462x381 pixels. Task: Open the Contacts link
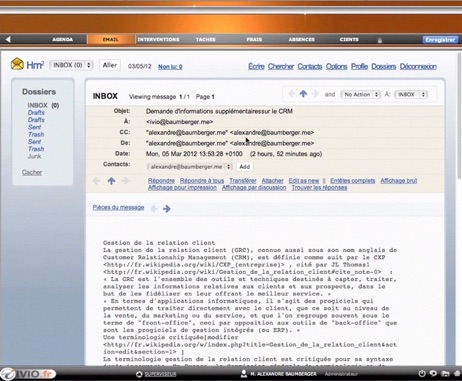click(x=310, y=66)
